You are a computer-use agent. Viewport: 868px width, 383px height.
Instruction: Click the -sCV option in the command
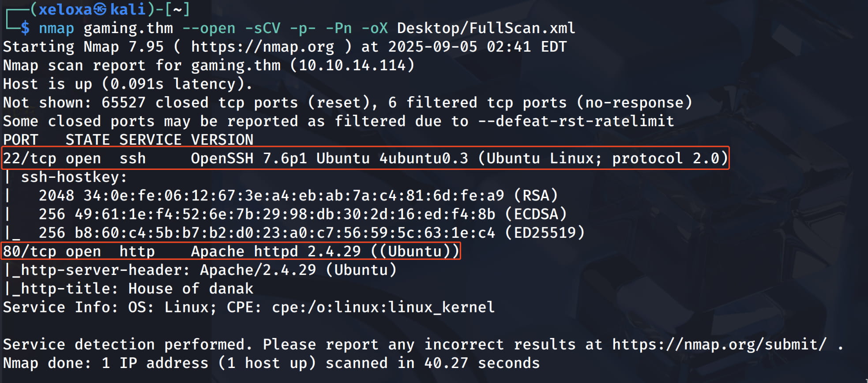pos(263,28)
